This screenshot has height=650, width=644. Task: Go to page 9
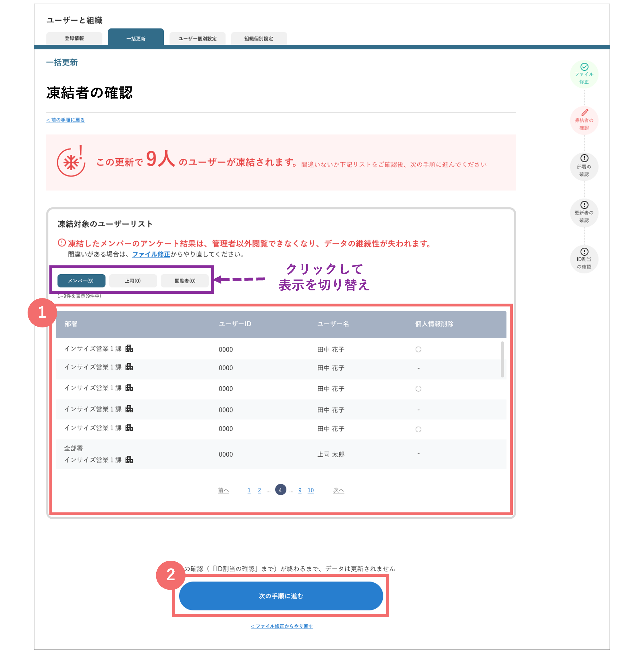(x=300, y=491)
